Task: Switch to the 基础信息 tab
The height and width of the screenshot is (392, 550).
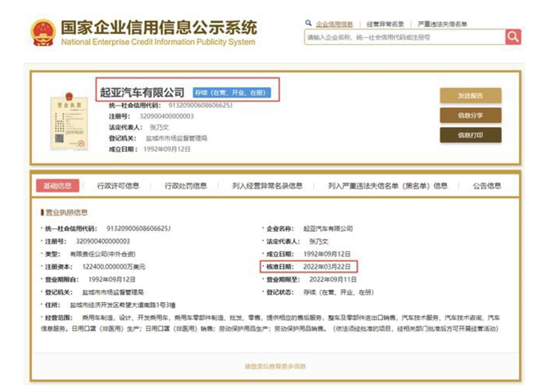Action: pos(58,185)
